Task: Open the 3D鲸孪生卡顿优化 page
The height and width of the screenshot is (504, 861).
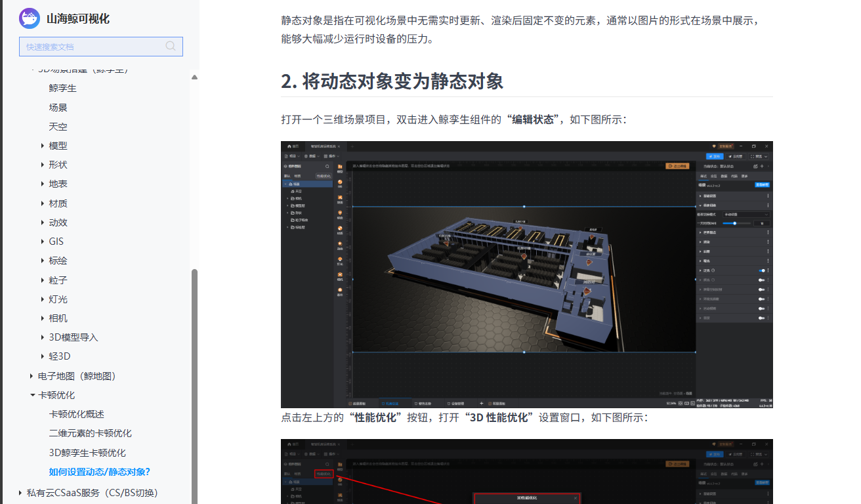Action: pyautogui.click(x=87, y=453)
